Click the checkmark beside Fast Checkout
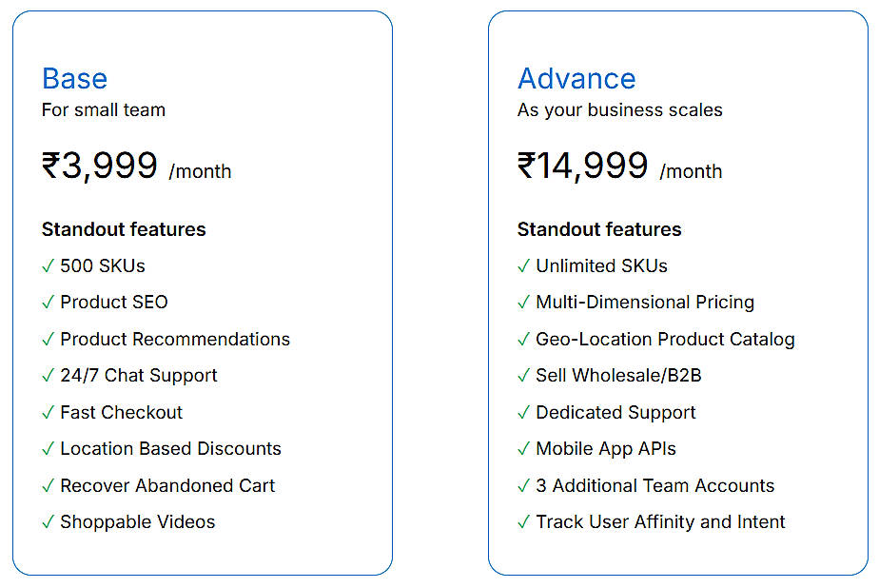This screenshot has width=879, height=588. click(x=49, y=413)
